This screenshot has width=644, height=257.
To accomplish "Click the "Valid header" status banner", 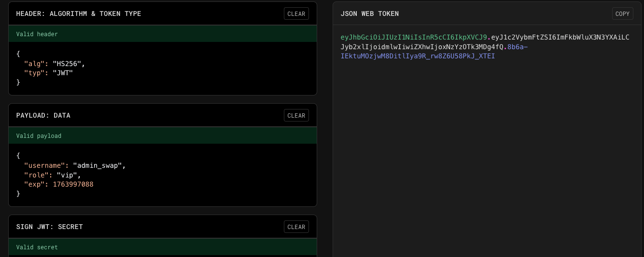I will [162, 34].
